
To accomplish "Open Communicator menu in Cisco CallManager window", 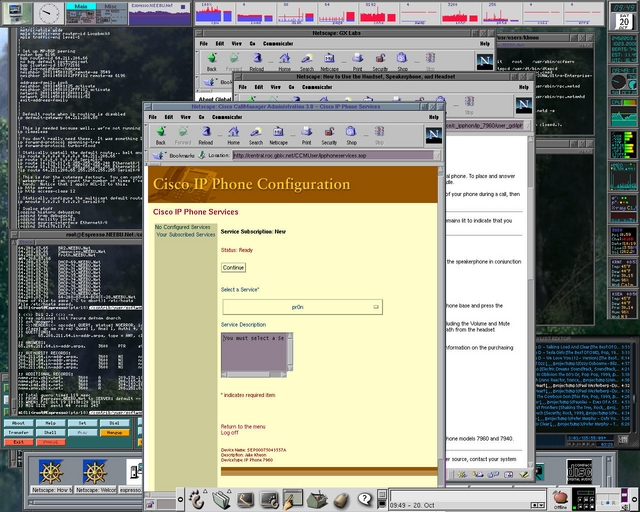I will 227,117.
